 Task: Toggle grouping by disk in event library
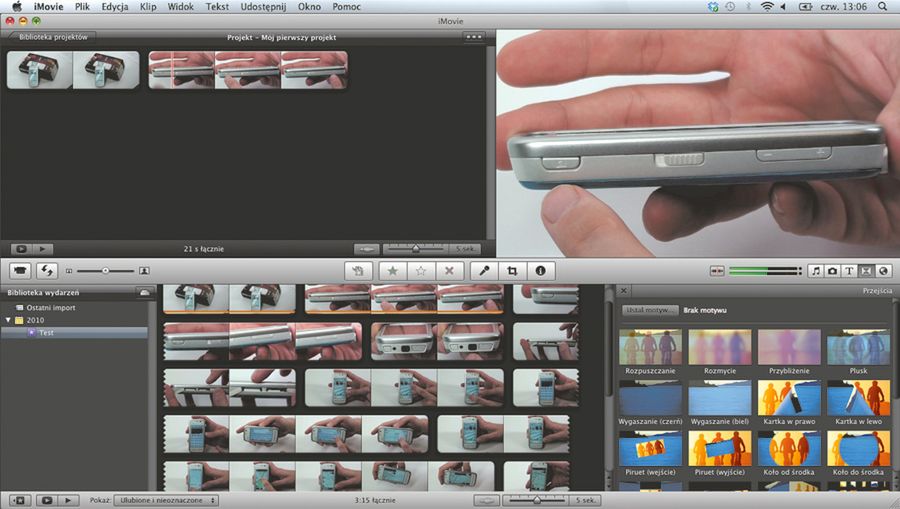[x=145, y=293]
